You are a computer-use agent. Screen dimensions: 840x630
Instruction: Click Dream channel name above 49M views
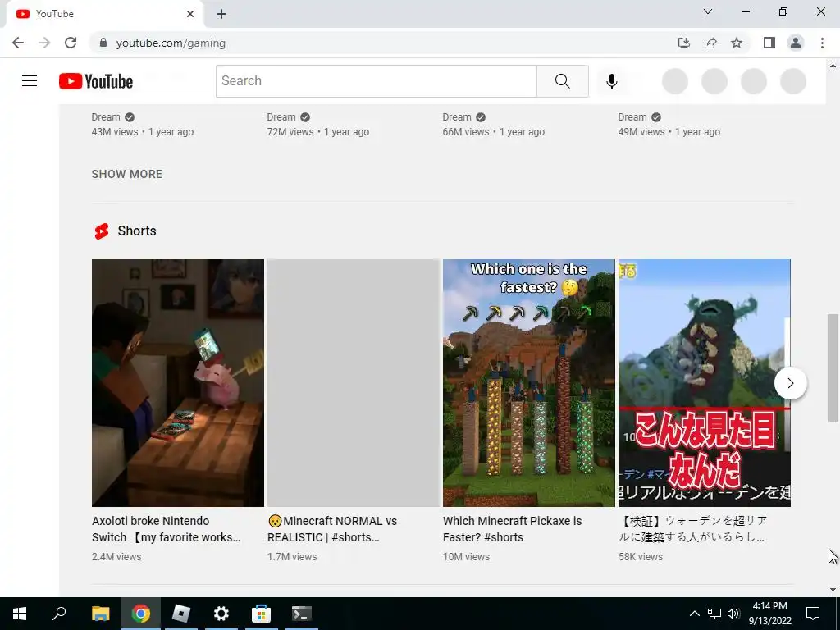coord(632,117)
